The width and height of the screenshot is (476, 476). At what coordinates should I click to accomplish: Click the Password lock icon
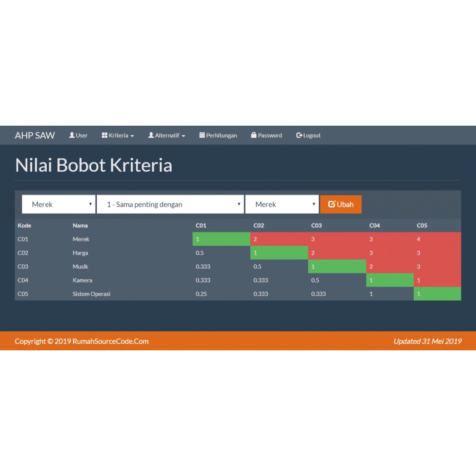pos(254,135)
